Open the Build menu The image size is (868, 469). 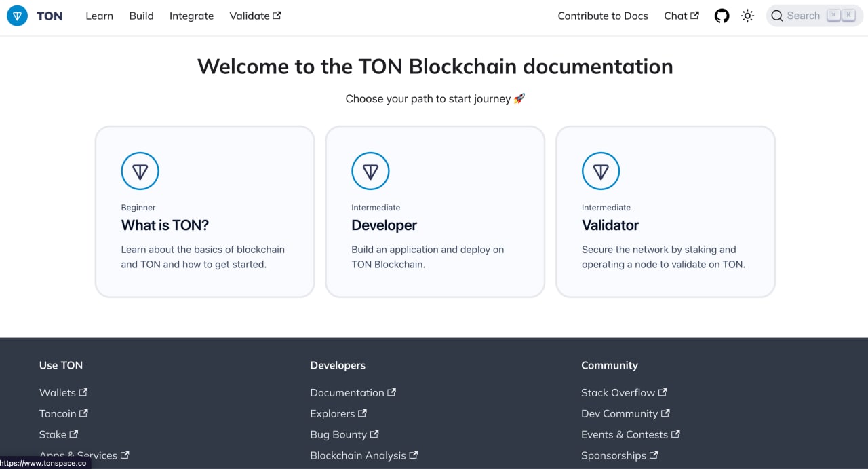141,16
